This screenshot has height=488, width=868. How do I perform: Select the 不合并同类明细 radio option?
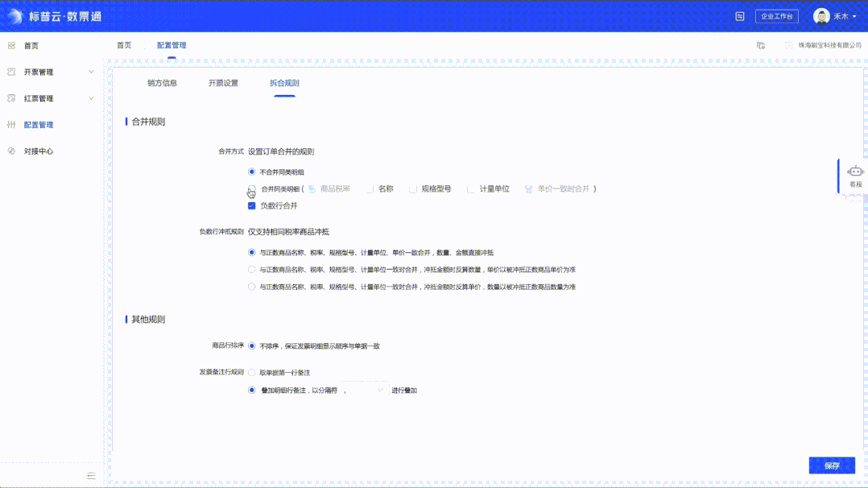(x=252, y=172)
